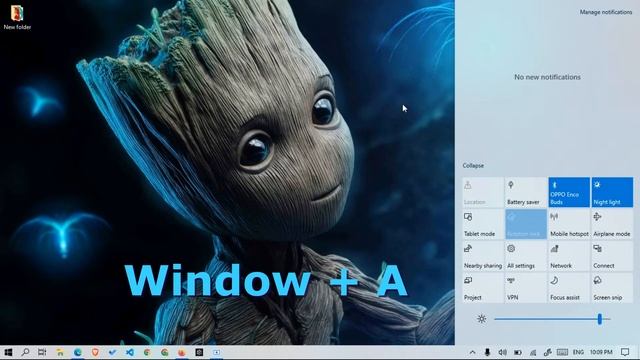This screenshot has width=640, height=360.
Task: Open the touch keyboard tray icon
Action: pos(562,352)
